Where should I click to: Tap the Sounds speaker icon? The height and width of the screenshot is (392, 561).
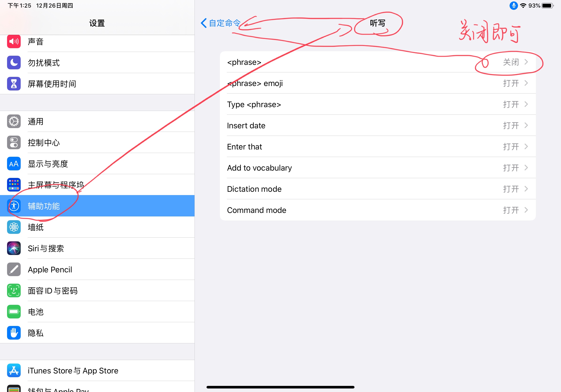click(14, 42)
